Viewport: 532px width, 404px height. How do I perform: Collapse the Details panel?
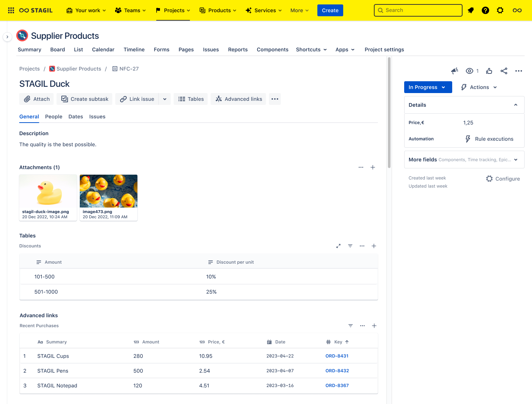coord(516,105)
